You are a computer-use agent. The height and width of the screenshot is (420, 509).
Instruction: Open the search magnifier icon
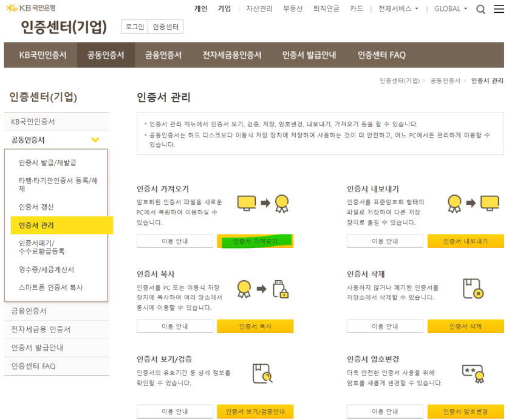[480, 9]
